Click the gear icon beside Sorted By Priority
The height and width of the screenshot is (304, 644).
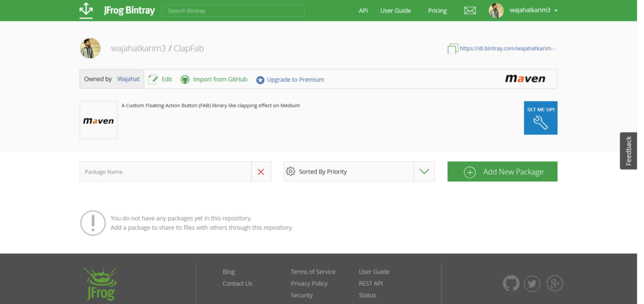[291, 171]
